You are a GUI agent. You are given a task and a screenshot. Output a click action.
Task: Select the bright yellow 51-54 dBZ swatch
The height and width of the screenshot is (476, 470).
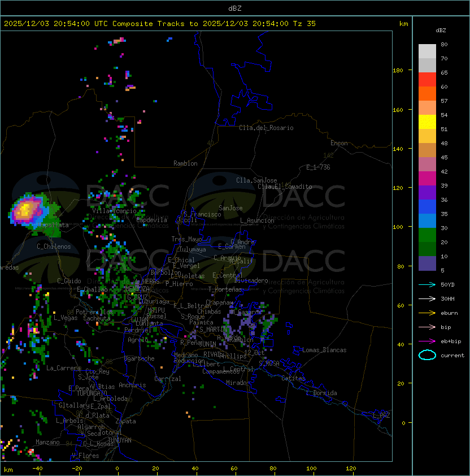(x=427, y=122)
